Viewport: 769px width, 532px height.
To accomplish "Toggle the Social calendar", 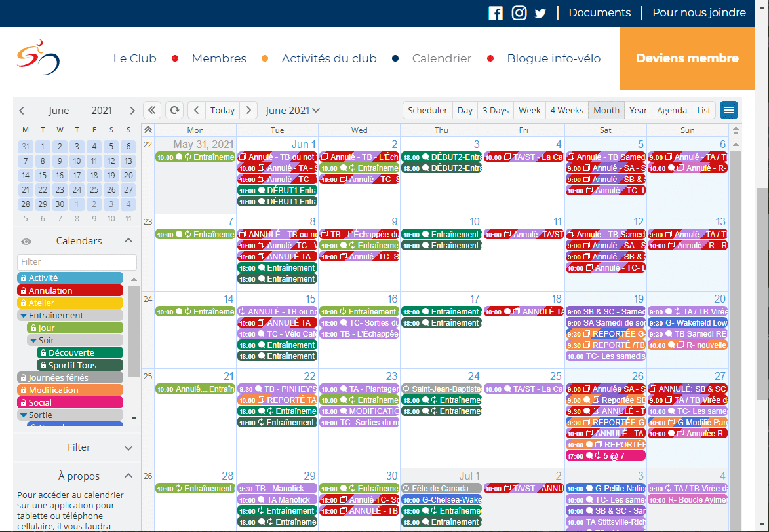I will tap(70, 402).
